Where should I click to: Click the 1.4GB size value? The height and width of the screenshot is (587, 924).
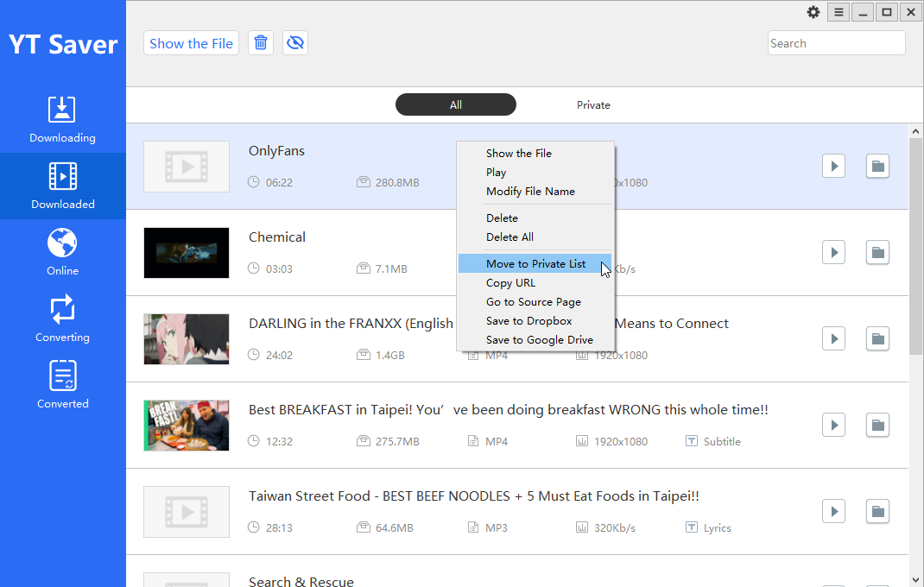click(390, 356)
